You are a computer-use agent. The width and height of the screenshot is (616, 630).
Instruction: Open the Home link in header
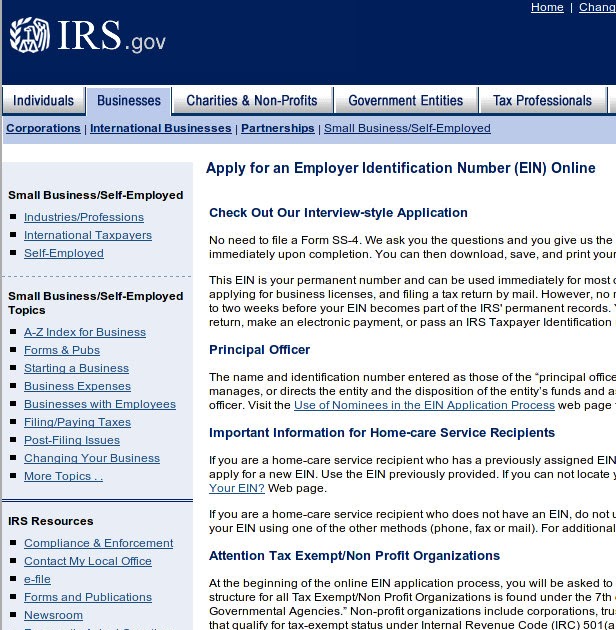click(x=547, y=7)
